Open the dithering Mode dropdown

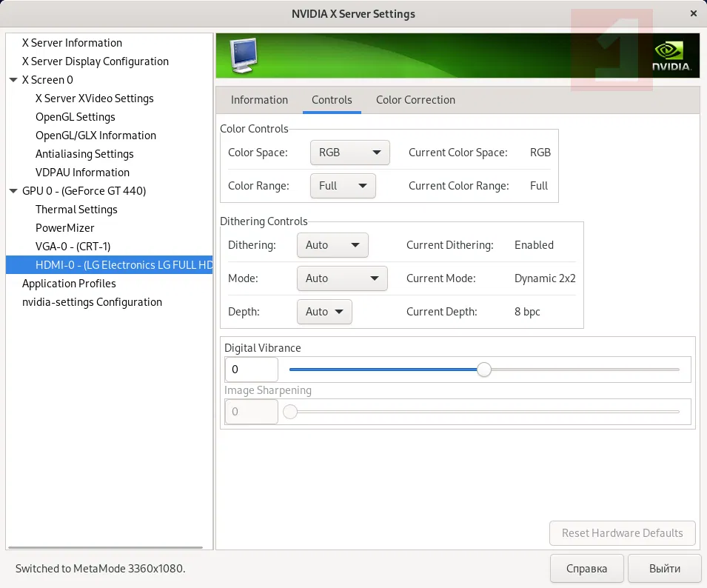(x=342, y=278)
